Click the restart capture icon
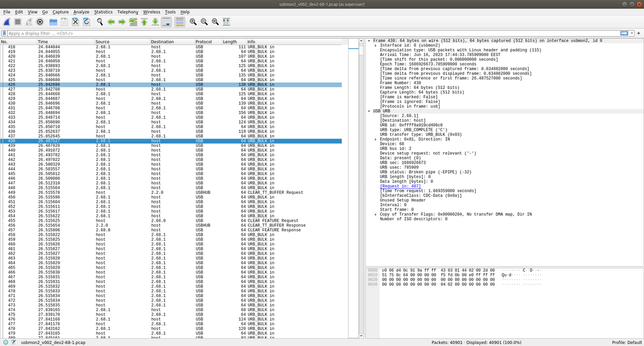644x346 pixels. 29,22
